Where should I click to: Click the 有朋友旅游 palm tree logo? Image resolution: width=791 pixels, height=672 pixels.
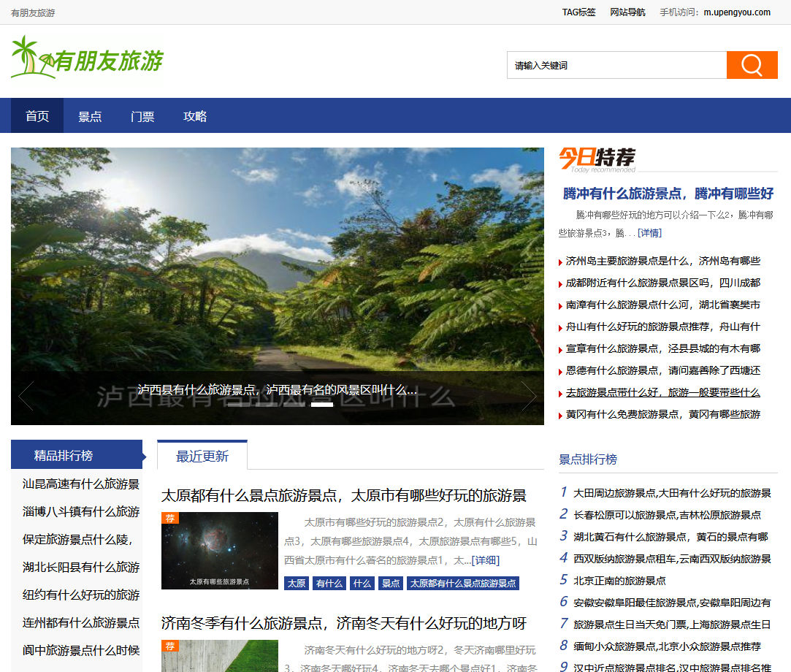(x=87, y=58)
